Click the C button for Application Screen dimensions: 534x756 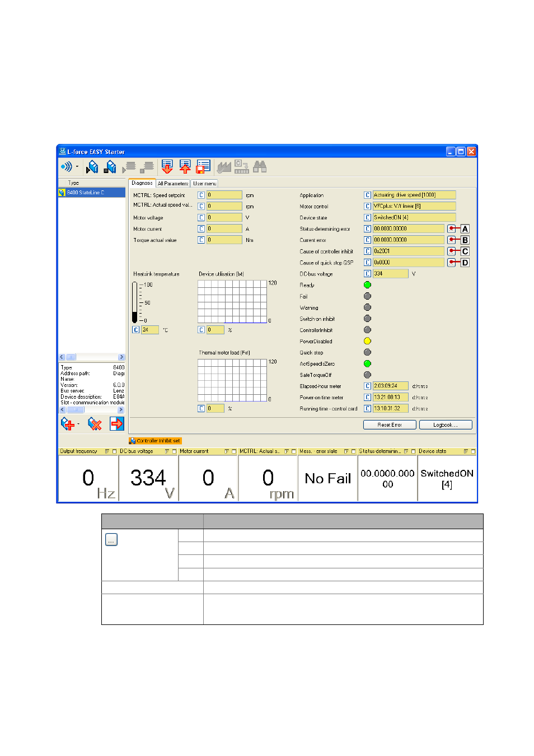pos(368,195)
